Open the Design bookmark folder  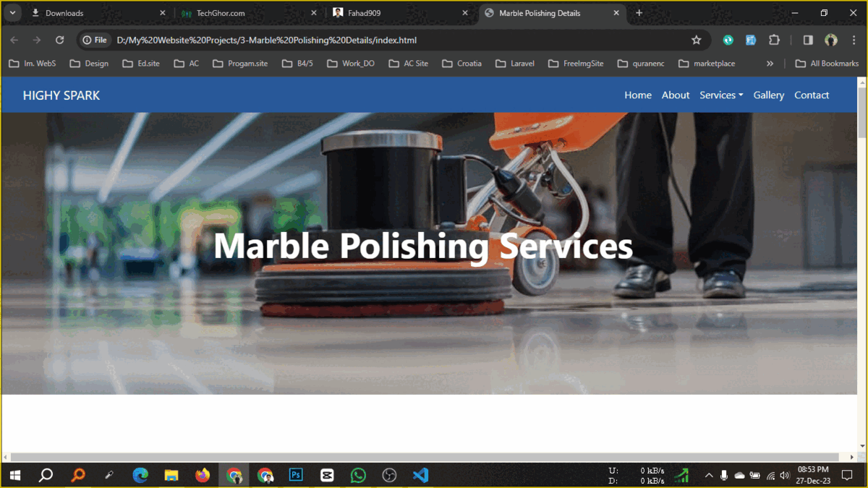[89, 64]
